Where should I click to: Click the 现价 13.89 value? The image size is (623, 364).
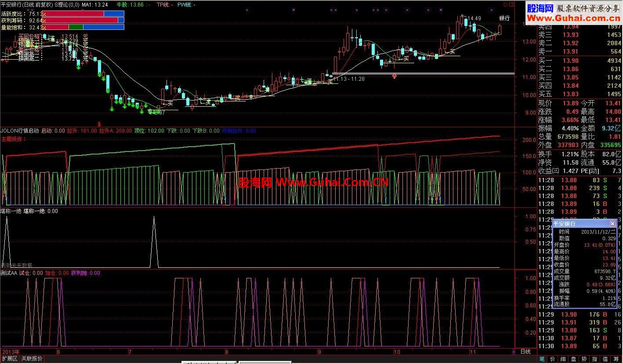tap(570, 103)
